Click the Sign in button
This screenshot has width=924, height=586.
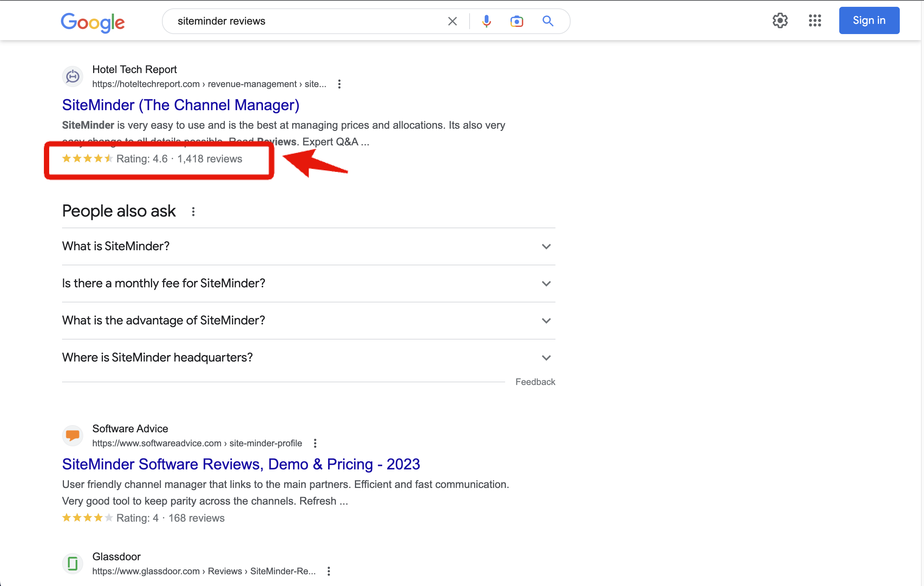point(869,20)
